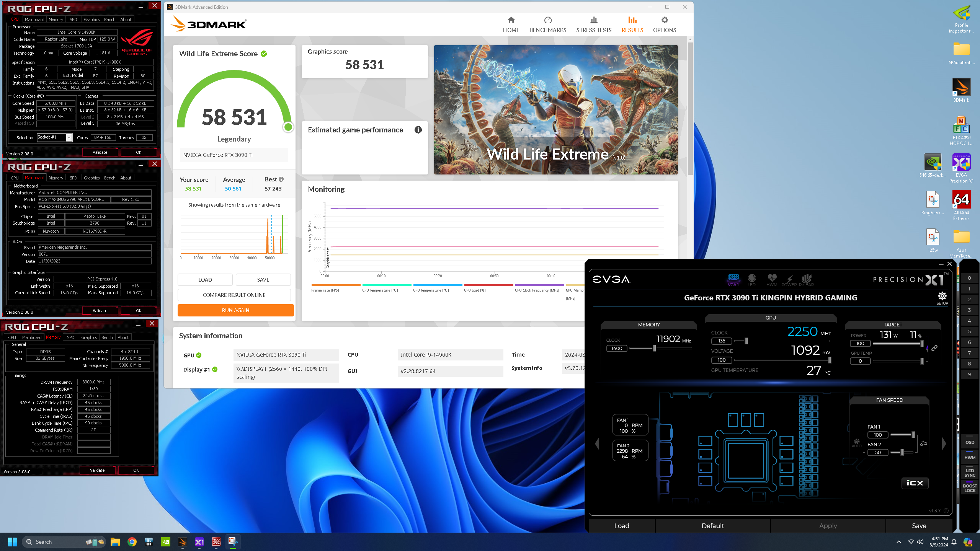
Task: Toggle BOOST LOCK in Precision X1
Action: [x=970, y=488]
